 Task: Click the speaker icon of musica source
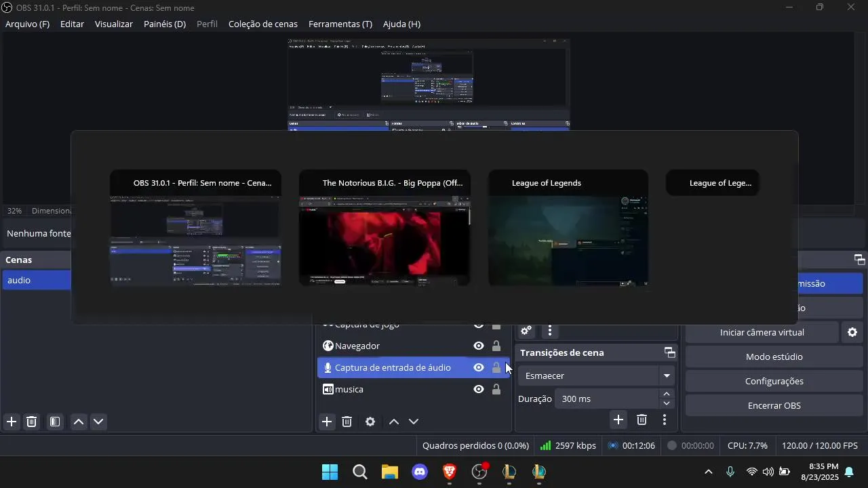[328, 389]
